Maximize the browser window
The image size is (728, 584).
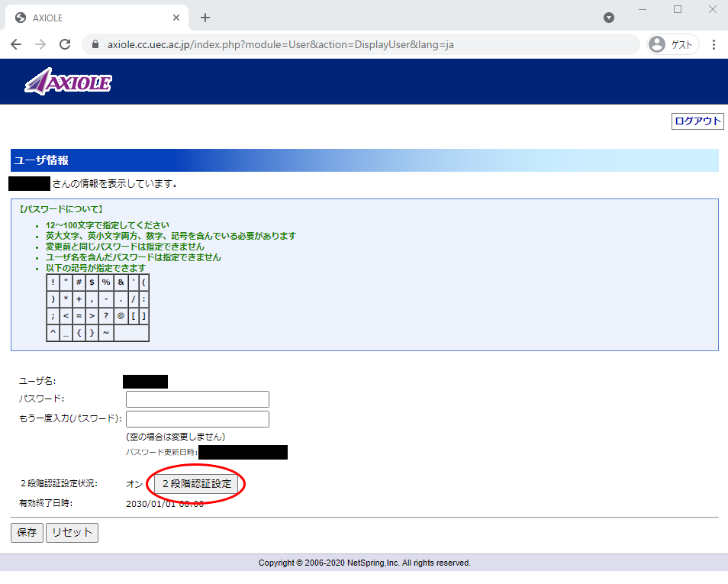click(677, 9)
